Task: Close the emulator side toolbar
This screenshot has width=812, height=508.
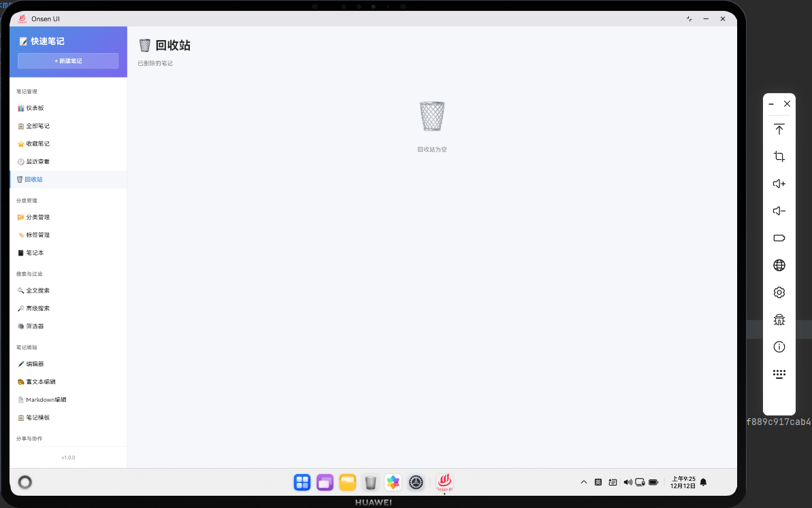Action: pyautogui.click(x=787, y=104)
